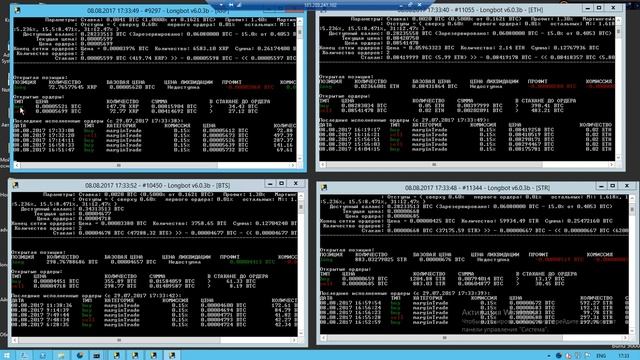This screenshot has width=640, height=360.
Task: Close the remote desktop connection bar
Action: click(x=420, y=5)
